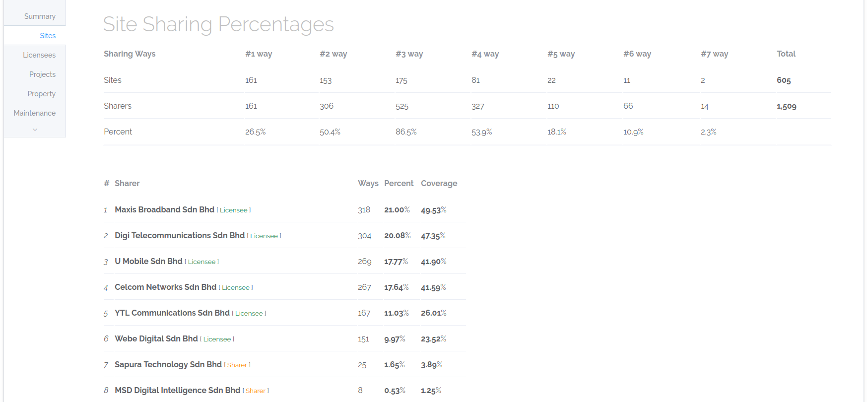Click Licensee tag next to Celcom Networks
The image size is (868, 402).
(236, 288)
